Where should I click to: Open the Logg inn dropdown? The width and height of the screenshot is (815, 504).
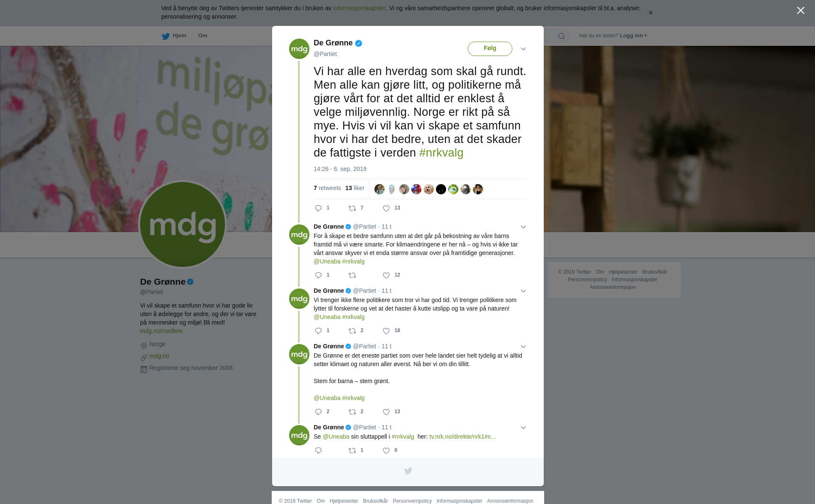(x=633, y=36)
